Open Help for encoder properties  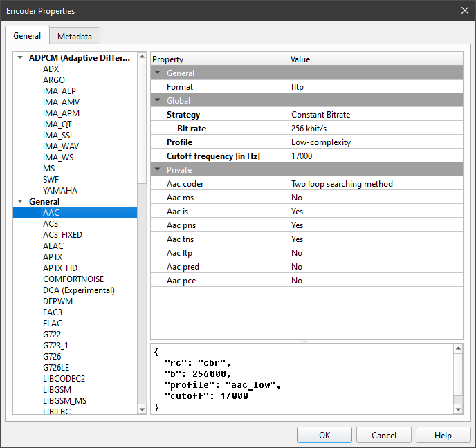(443, 436)
